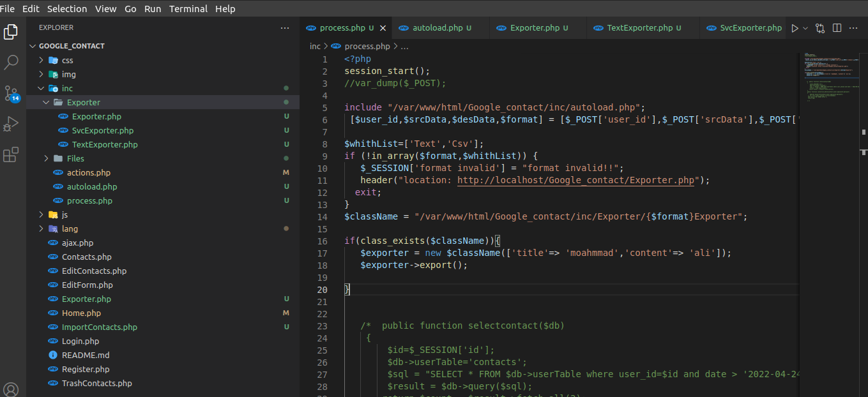The width and height of the screenshot is (868, 397).
Task: Open Exporter.php inside the Exporter folder
Action: pos(163,116)
